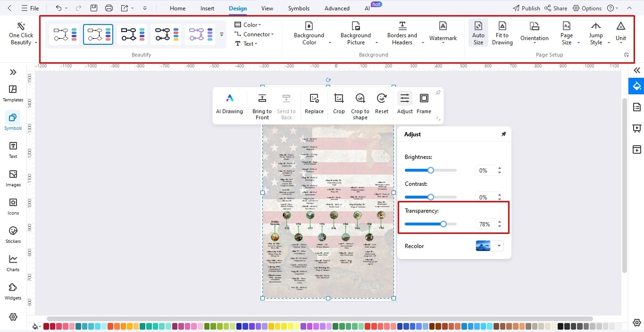Screen dimensions: 644x332
Task: Click the Transparency slider
Action: (x=430, y=224)
